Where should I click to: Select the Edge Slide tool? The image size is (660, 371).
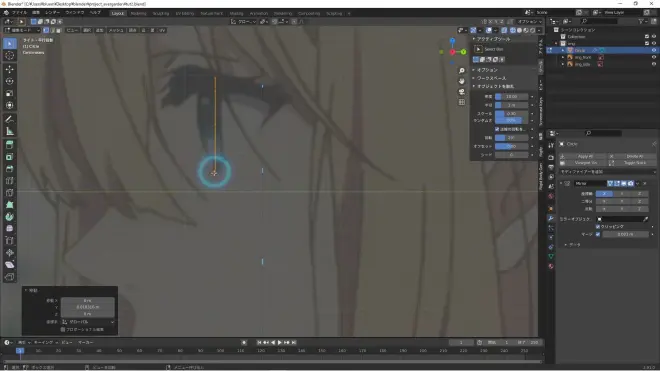coord(10,241)
